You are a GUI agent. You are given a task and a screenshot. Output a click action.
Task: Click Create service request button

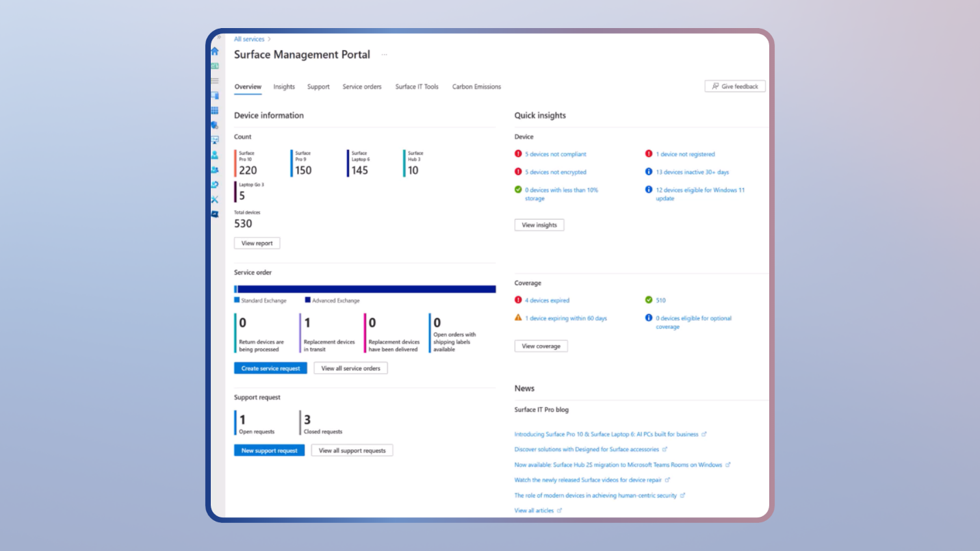270,368
